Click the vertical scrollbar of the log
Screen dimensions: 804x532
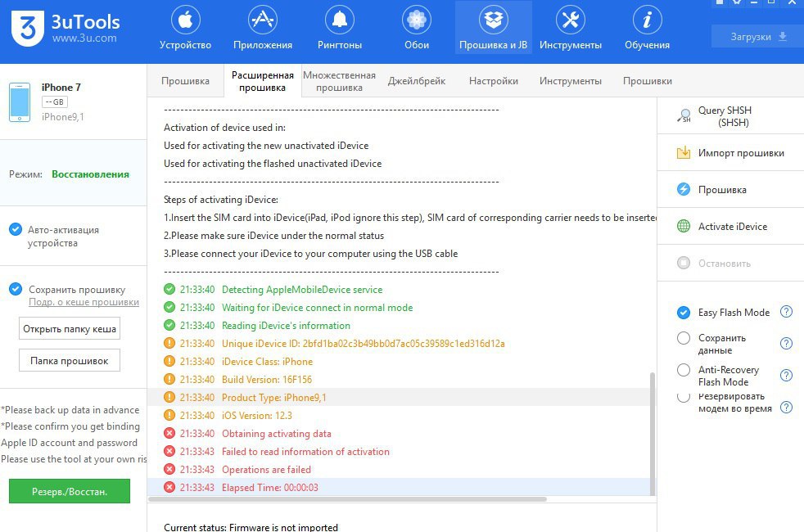click(x=653, y=433)
